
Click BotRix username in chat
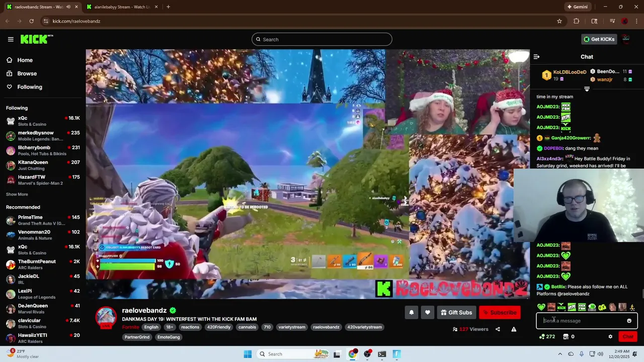(x=558, y=287)
